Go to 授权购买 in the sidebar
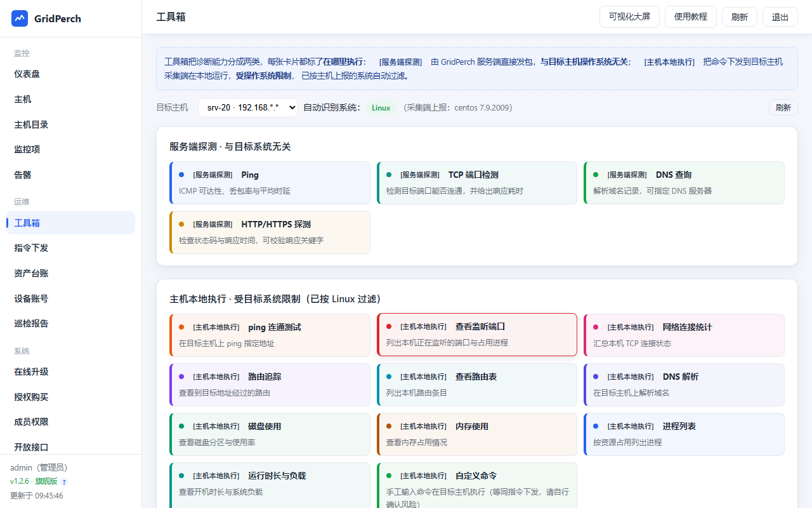Image resolution: width=812 pixels, height=508 pixels. [x=70, y=397]
